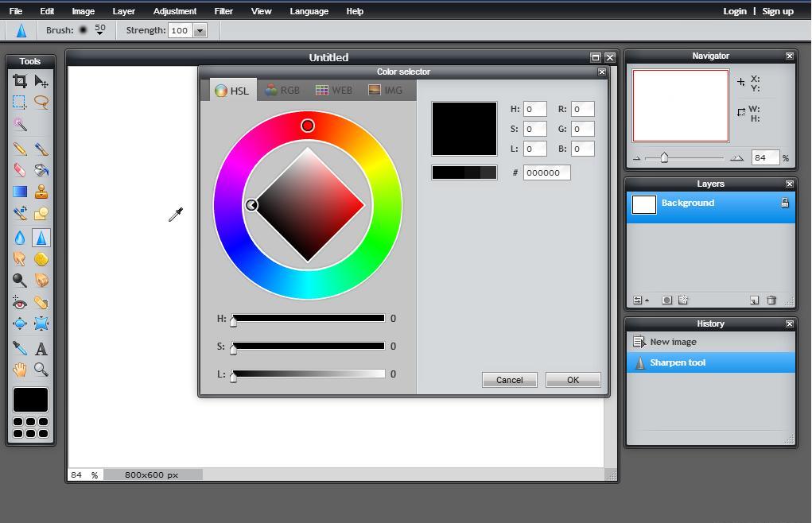Select the Spot Heal bandage tool
The image size is (812, 523).
point(41,303)
